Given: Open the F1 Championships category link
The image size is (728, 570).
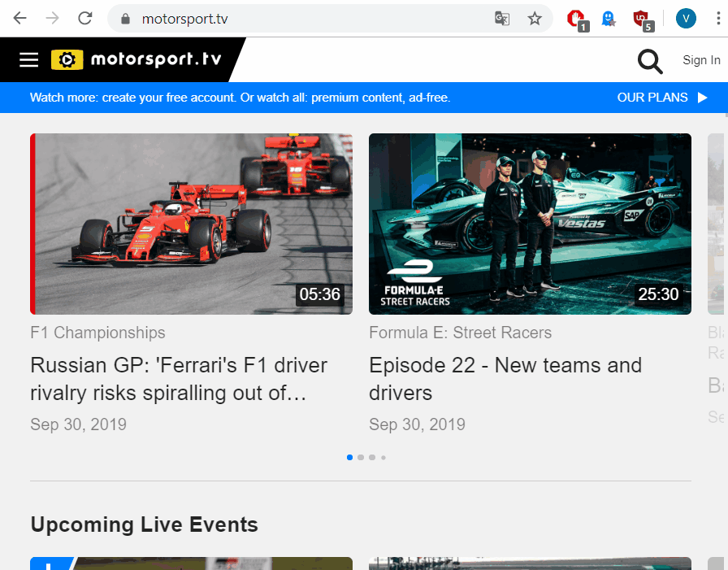Looking at the screenshot, I should point(97,333).
